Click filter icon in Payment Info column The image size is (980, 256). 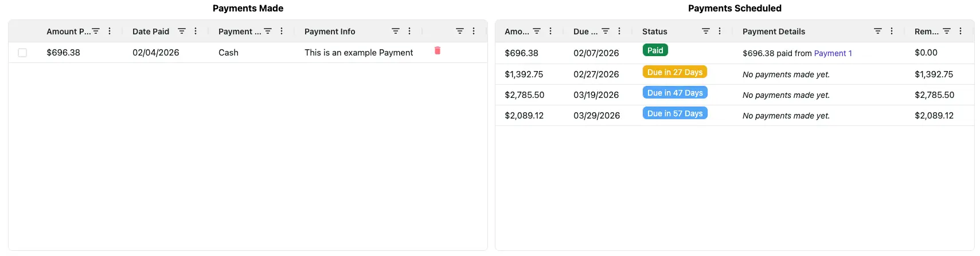(396, 31)
